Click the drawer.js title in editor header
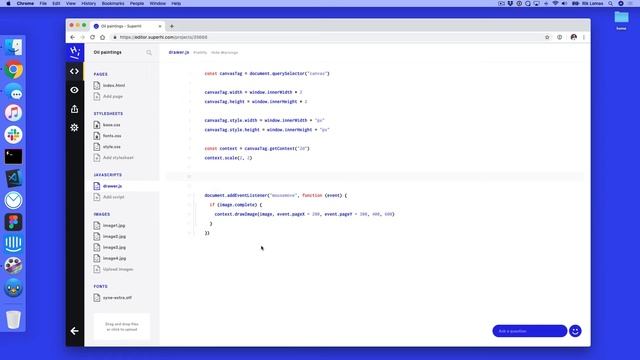 click(179, 53)
